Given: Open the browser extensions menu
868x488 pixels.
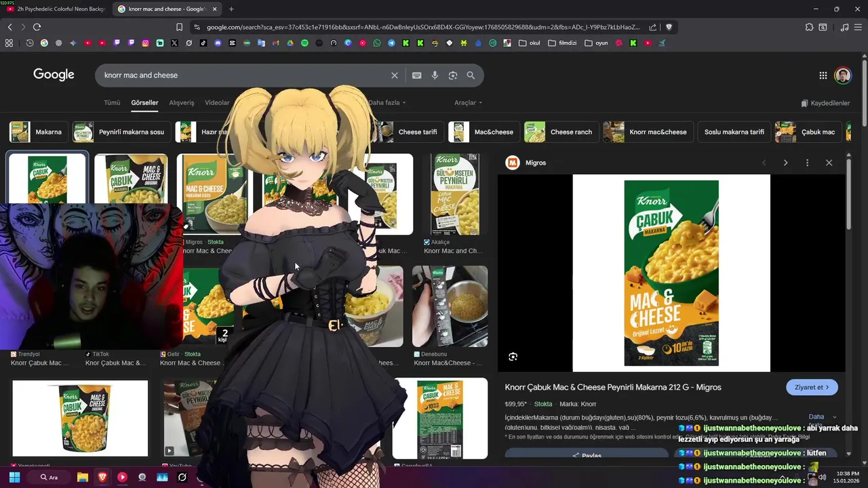Looking at the screenshot, I should [x=809, y=27].
